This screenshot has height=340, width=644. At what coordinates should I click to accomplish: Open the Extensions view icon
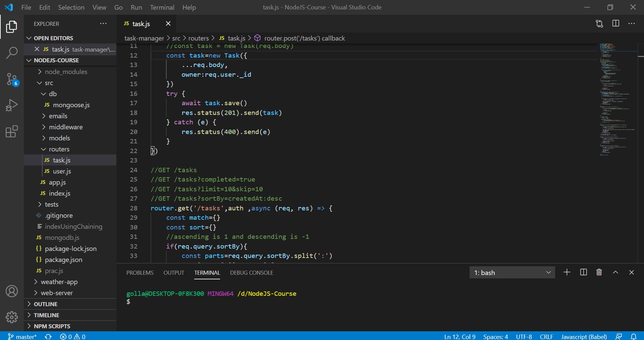[x=12, y=131]
